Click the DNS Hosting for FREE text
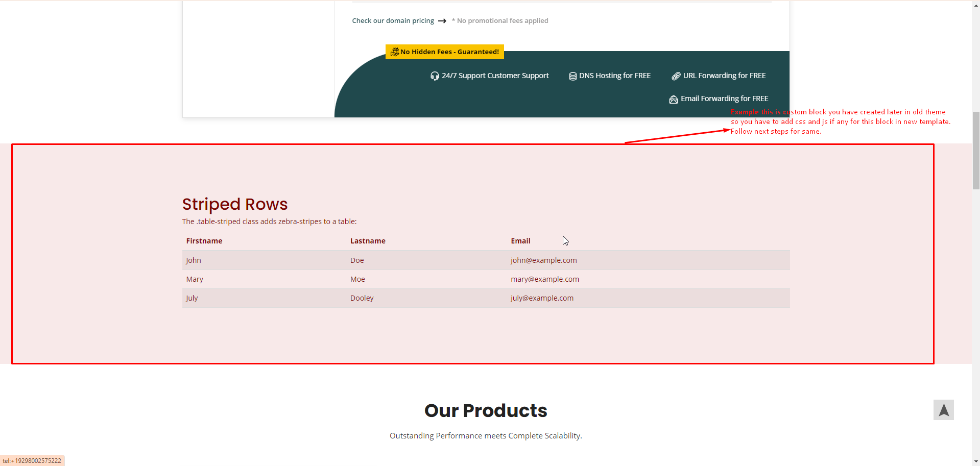Image resolution: width=980 pixels, height=466 pixels. point(614,76)
